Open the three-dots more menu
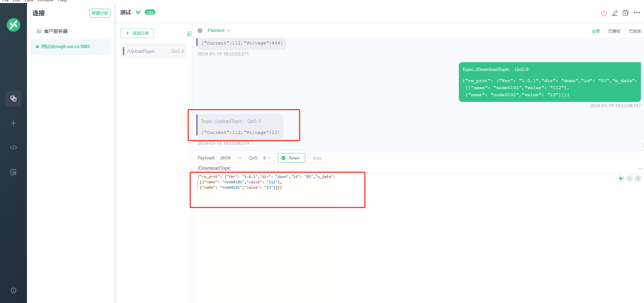 point(637,13)
